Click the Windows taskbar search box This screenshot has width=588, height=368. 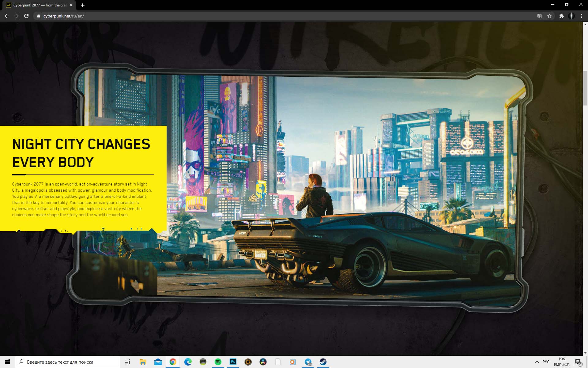coord(67,362)
